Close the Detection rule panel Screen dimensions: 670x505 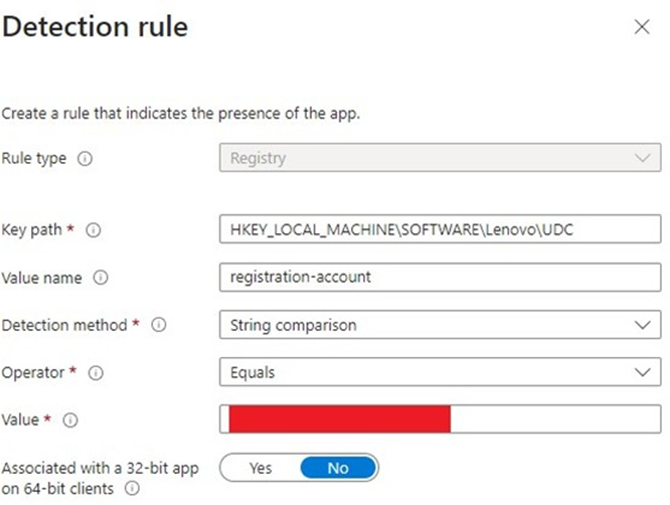point(642,28)
